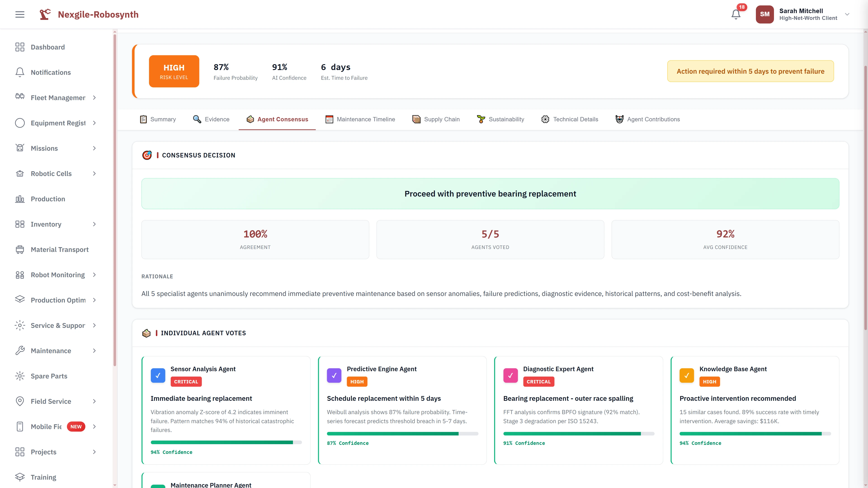The image size is (868, 488).
Task: Toggle the Predictive Engine Agent purple checkbox
Action: [334, 375]
